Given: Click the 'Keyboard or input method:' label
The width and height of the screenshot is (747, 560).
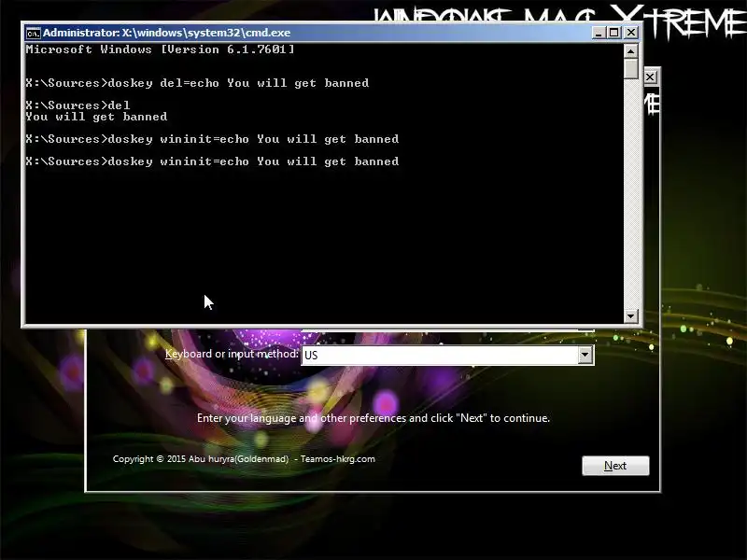Looking at the screenshot, I should point(232,354).
